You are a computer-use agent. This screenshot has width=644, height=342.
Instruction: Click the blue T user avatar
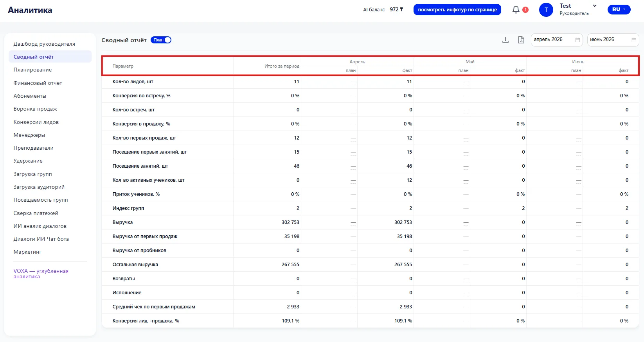point(546,10)
